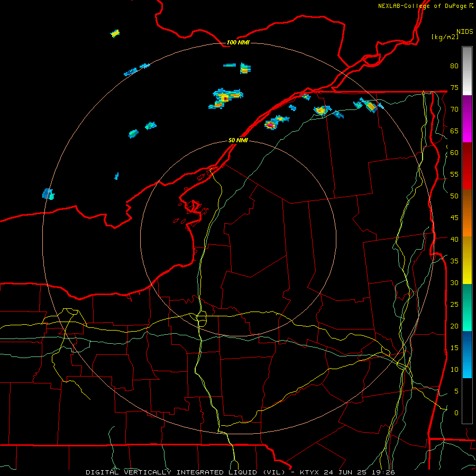476x476 pixels.
Task: Click the KTYX station identifier
Action: tap(310, 472)
